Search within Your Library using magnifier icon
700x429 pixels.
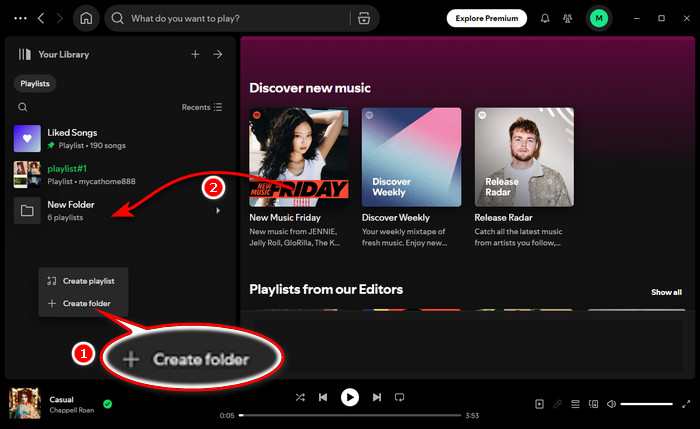(x=23, y=107)
